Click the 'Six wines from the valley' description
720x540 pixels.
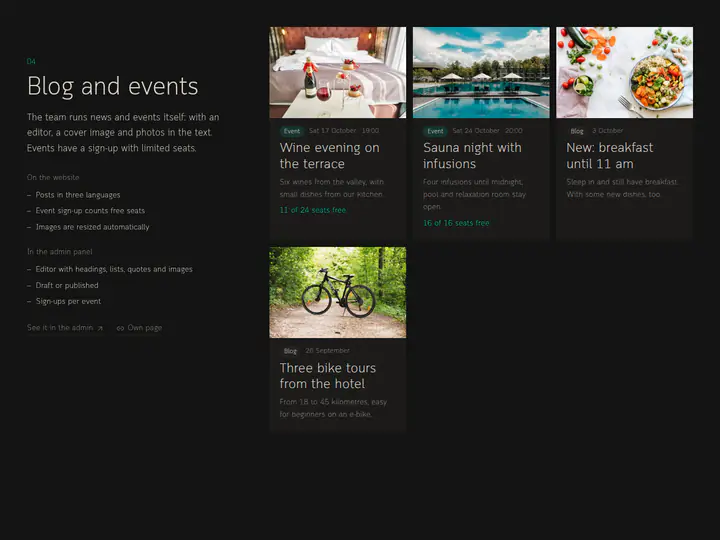pos(332,188)
